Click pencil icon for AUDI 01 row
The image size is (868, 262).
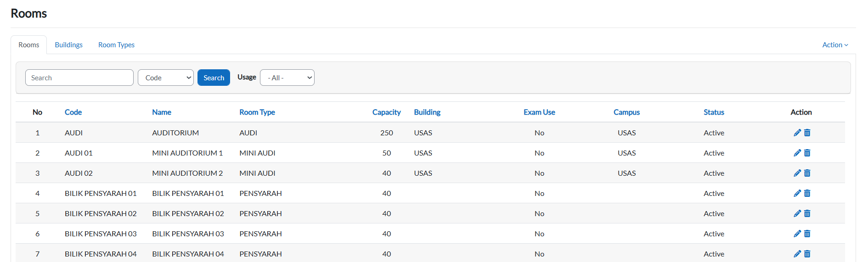pos(797,153)
